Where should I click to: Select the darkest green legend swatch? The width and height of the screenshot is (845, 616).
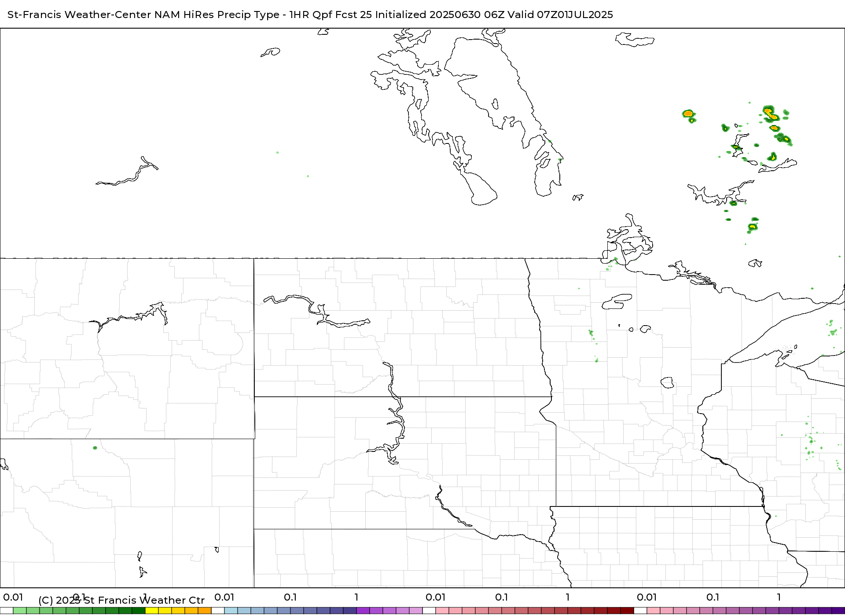click(x=139, y=611)
